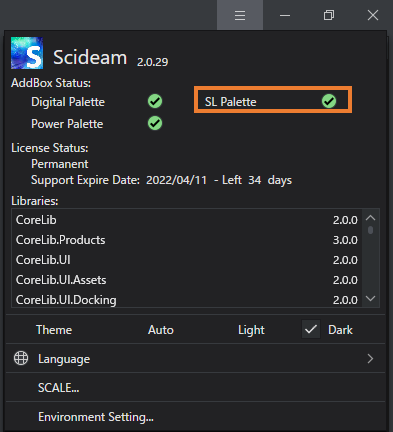Click the Permanent license status text
393x432 pixels.
pos(60,164)
